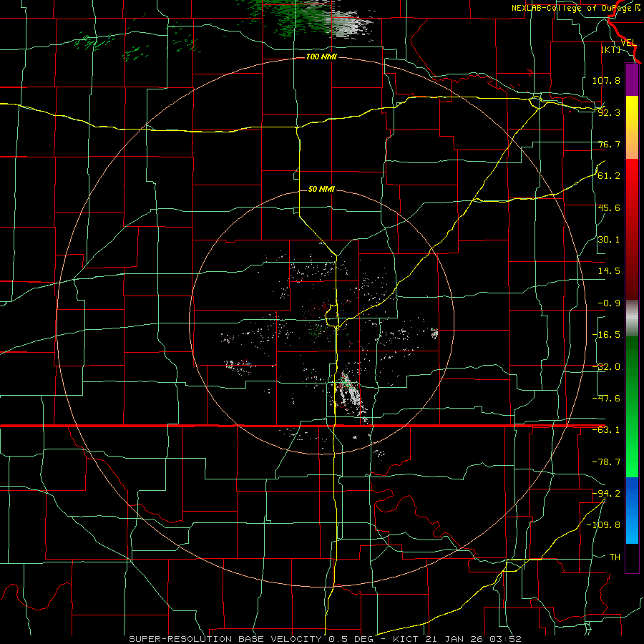Click the [KT] units label
The height and width of the screenshot is (644, 644).
coord(611,49)
